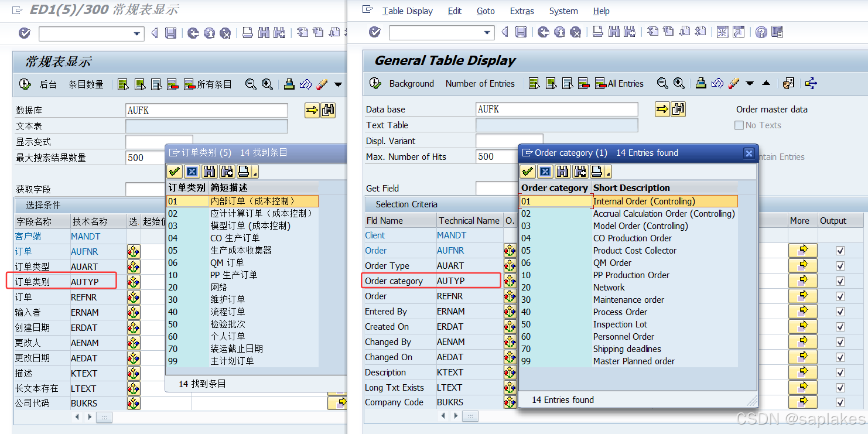Click the binoculars button beside English AUFK field
Viewport: 868px width, 434px height.
pos(678,109)
